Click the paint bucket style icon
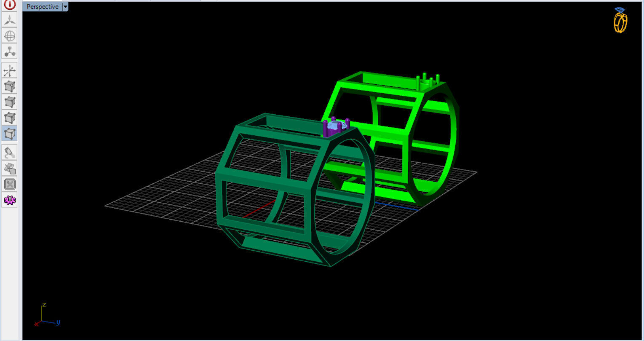 click(10, 153)
